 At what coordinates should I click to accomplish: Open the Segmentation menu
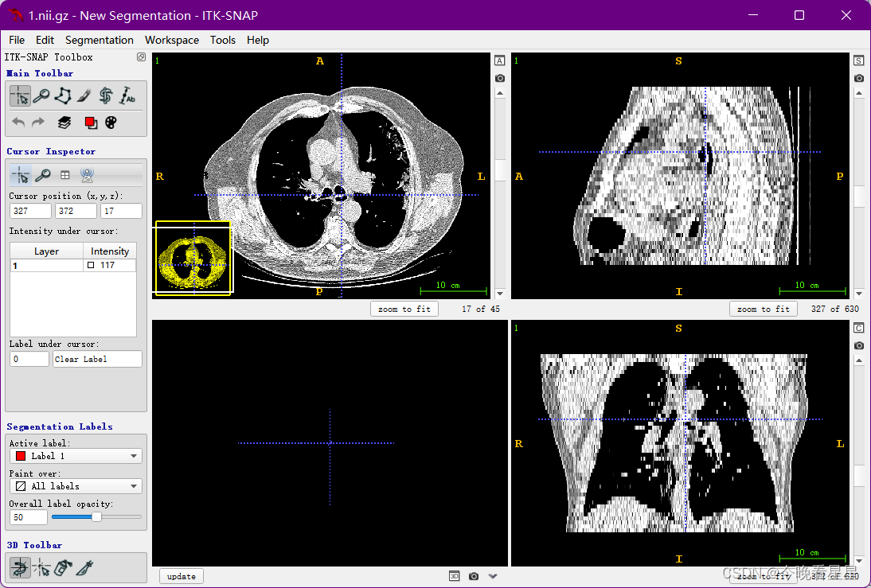point(100,40)
